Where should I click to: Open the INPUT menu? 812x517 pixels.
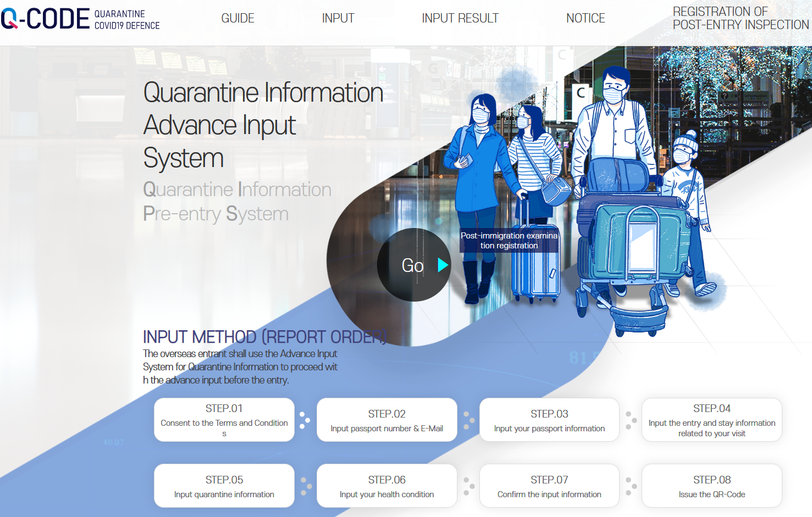[338, 19]
